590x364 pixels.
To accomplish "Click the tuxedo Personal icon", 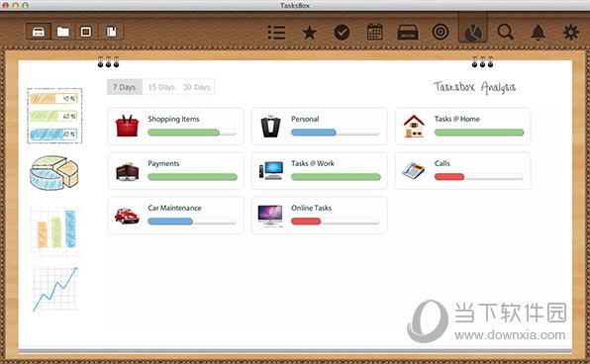I will coord(270,126).
